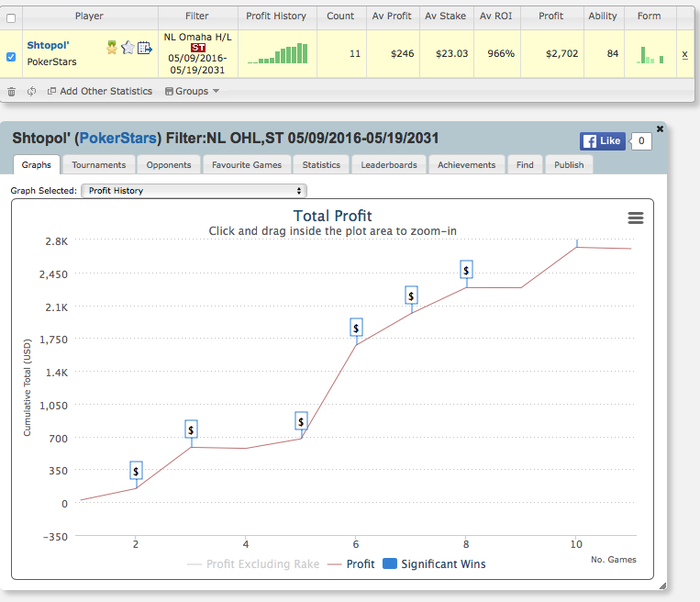Sort by the Profit History column header
This screenshot has width=700, height=602.
click(276, 16)
